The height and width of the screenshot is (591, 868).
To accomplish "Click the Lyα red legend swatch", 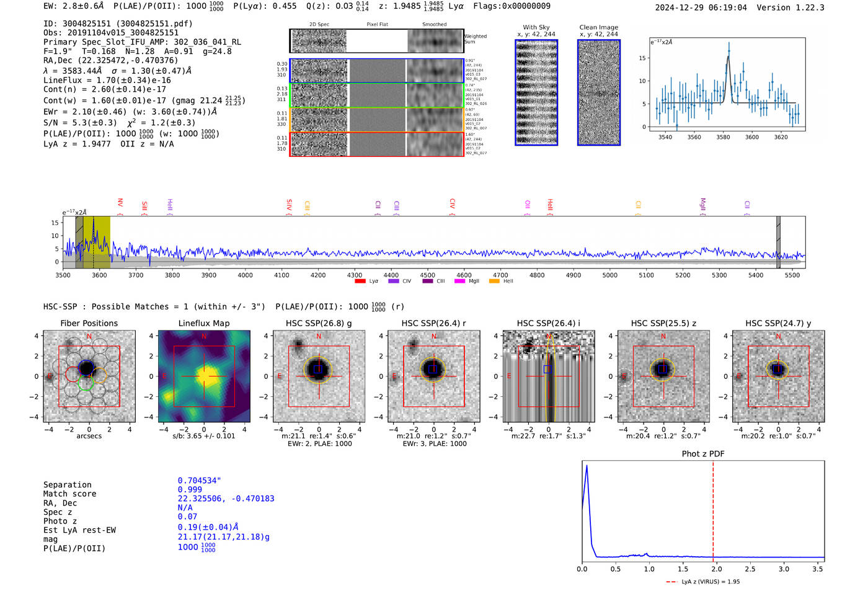I will tap(360, 281).
